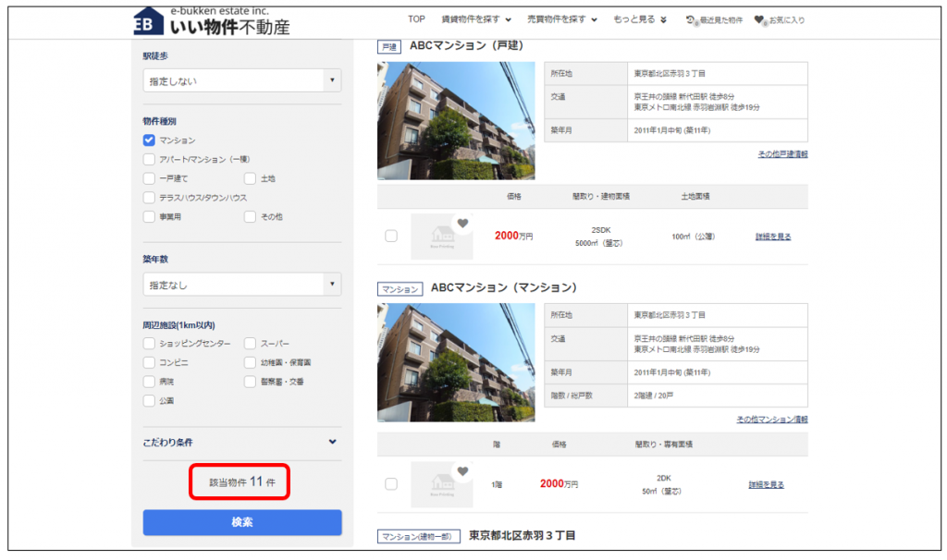
Task: Uncheck the マンション property type checkbox
Action: [149, 140]
